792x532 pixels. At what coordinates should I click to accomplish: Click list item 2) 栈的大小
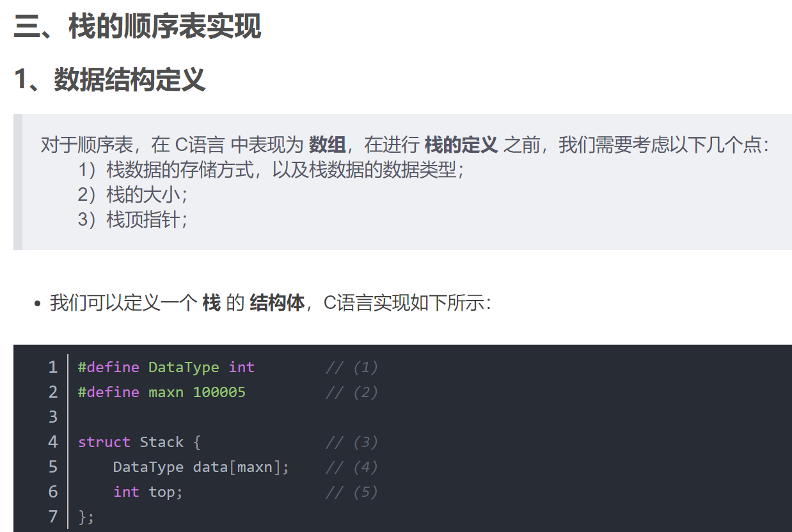point(132,194)
